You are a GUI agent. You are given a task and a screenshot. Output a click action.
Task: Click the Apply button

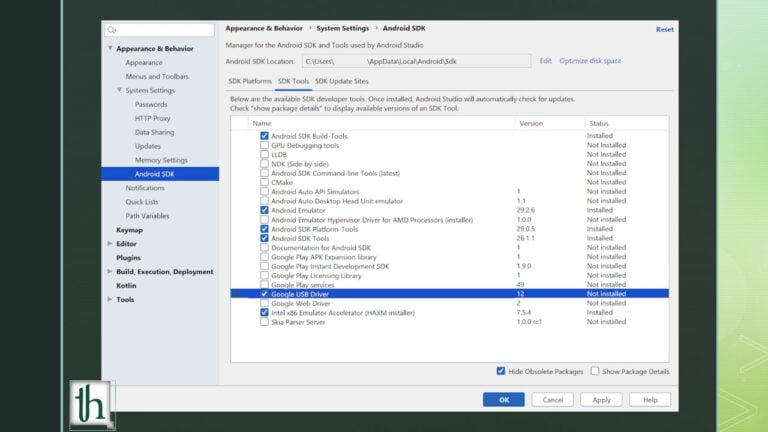tap(601, 400)
